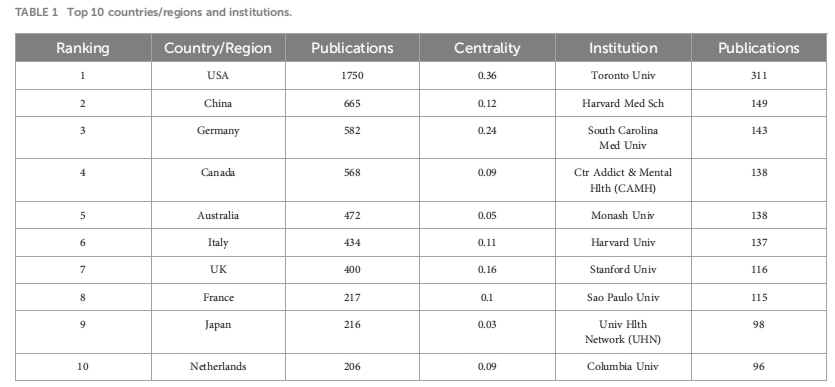Image resolution: width=835 pixels, height=387 pixels.
Task: Click the USA country cell
Action: pyautogui.click(x=218, y=76)
